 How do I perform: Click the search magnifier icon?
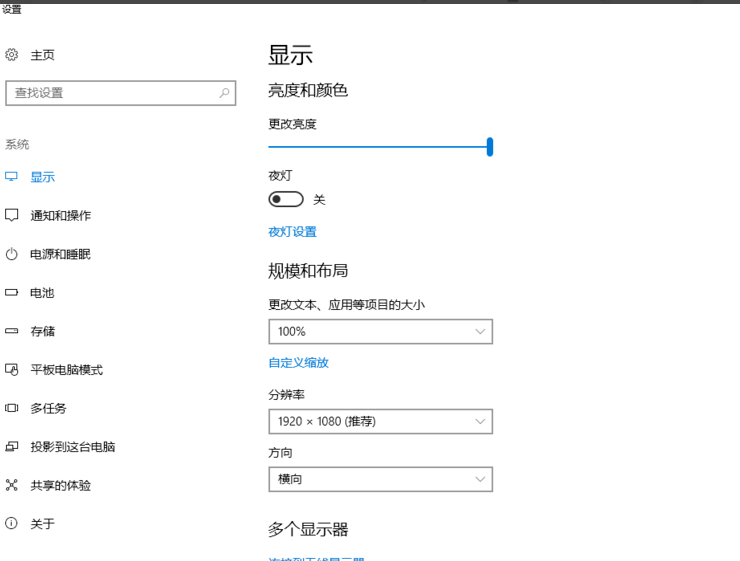point(225,93)
